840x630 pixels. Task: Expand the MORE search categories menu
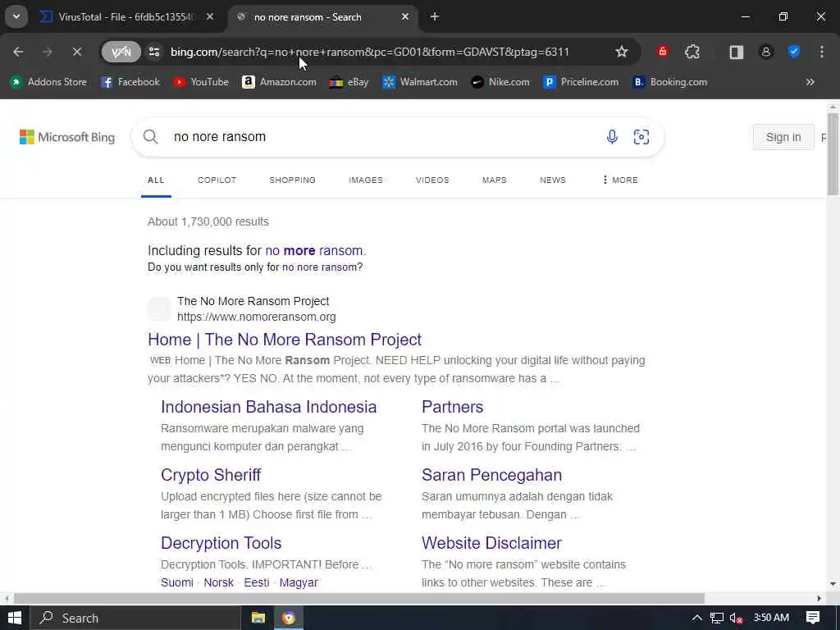[x=620, y=180]
